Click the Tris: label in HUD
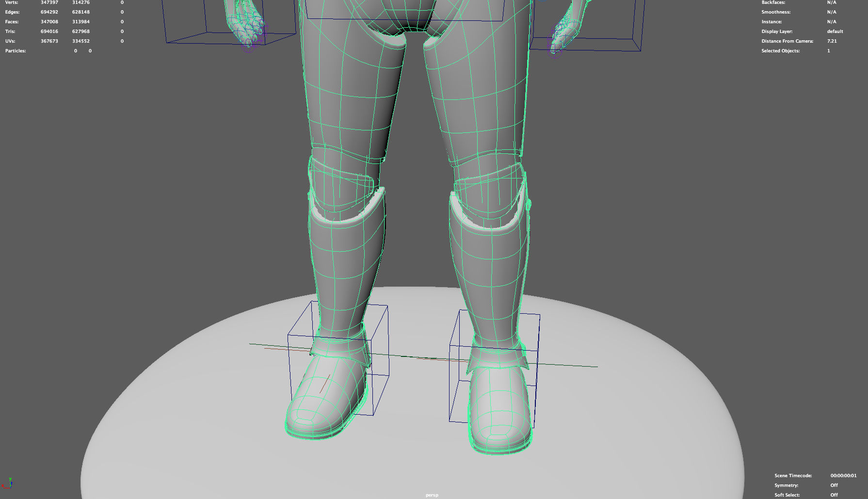The width and height of the screenshot is (868, 499). click(x=10, y=32)
